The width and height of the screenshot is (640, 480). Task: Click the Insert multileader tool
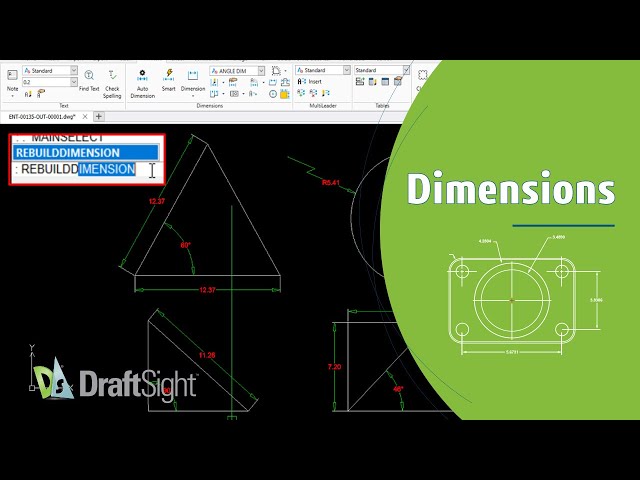pos(310,82)
